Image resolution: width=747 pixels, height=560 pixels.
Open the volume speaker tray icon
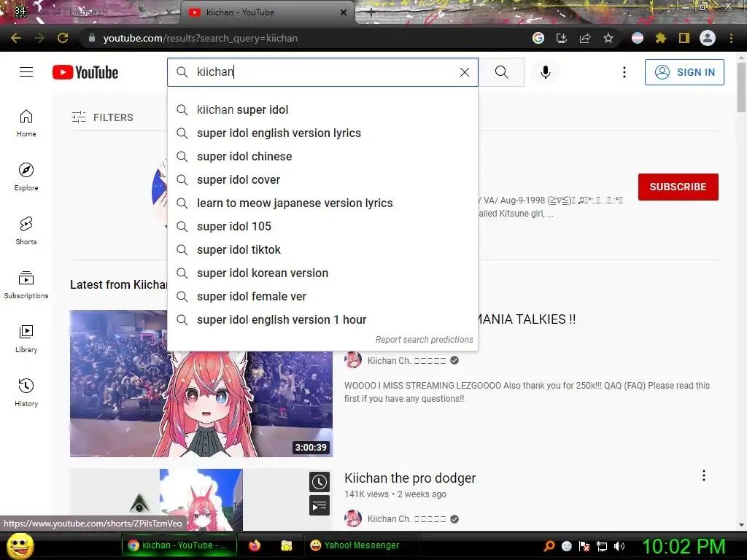[619, 546]
